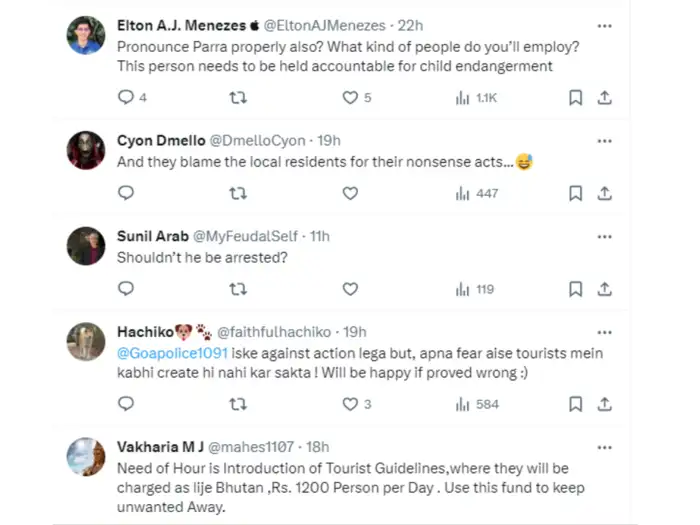The width and height of the screenshot is (700, 525).
Task: Reply to Elton A.J. Menezes' tweet
Action: coord(126,98)
